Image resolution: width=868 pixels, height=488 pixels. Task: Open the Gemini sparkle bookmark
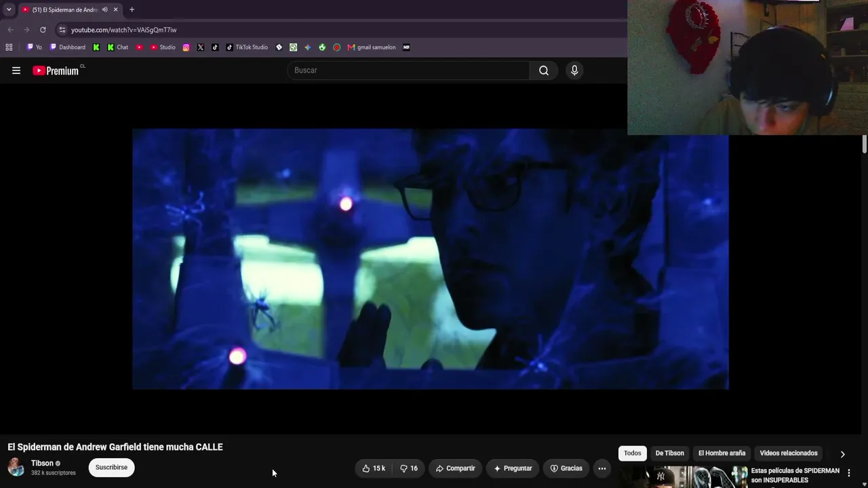(308, 47)
